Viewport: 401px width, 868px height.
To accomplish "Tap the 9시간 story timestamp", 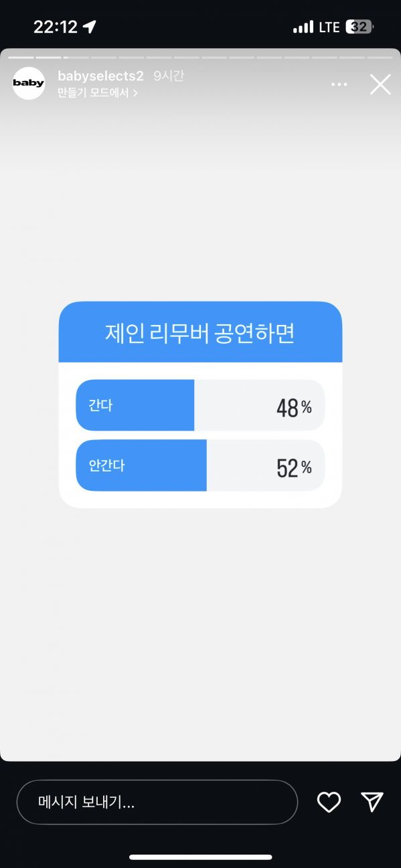I will click(x=169, y=76).
